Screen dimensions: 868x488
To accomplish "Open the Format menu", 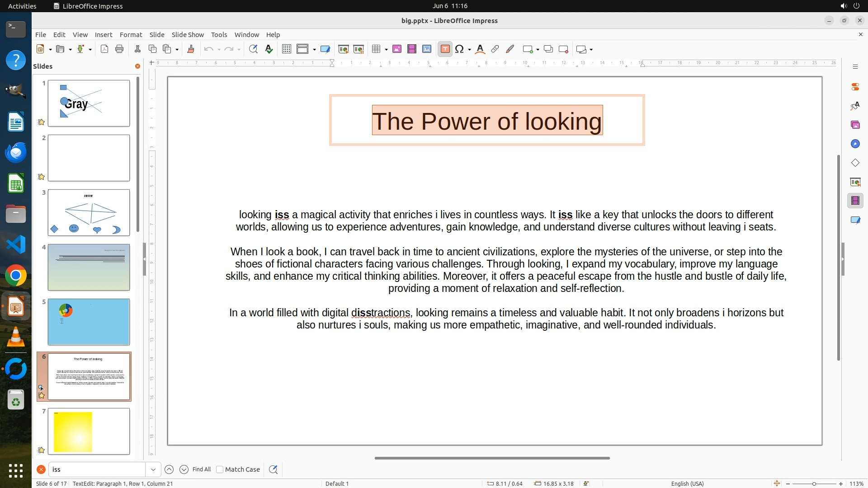I will (x=131, y=35).
